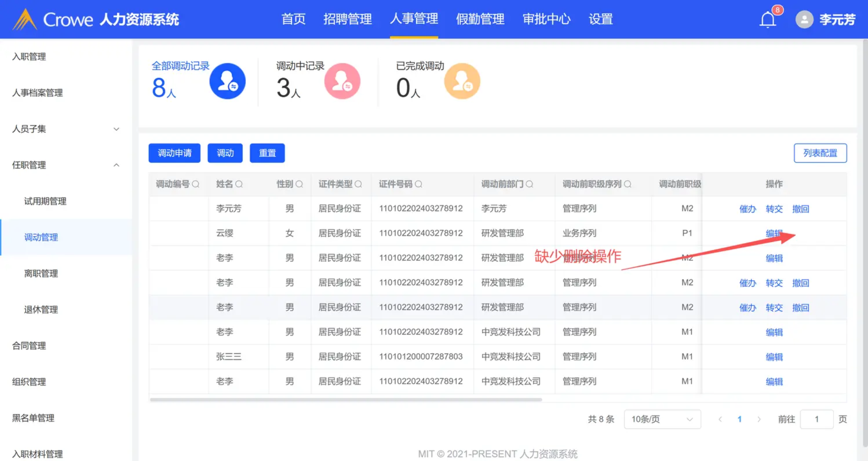868x461 pixels.
Task: Click search icon in 调动前部门 column
Action: click(529, 184)
